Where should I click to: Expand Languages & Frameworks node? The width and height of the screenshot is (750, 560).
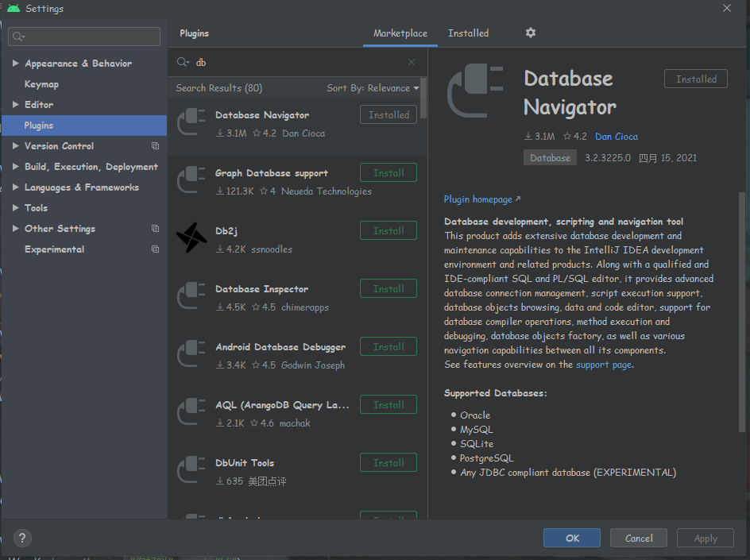(15, 187)
